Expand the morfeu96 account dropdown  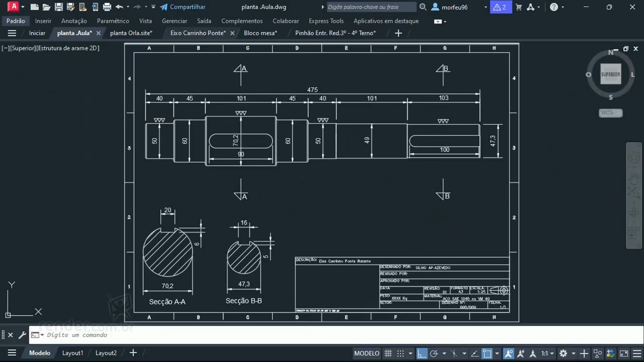485,7
